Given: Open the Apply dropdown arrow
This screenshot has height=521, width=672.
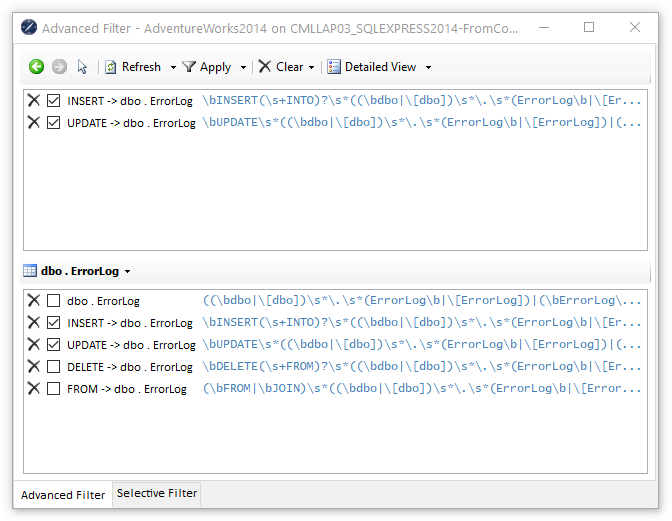Looking at the screenshot, I should [244, 67].
